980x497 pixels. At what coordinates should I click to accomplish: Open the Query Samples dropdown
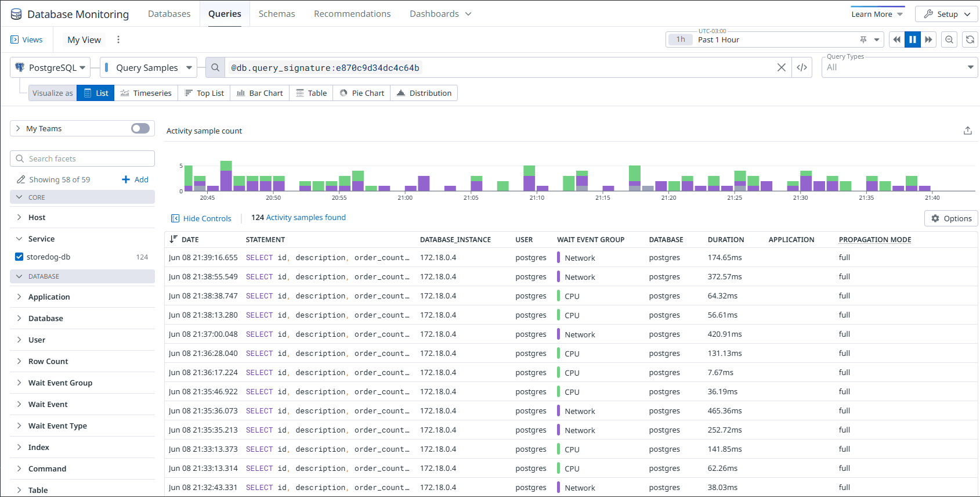(149, 67)
